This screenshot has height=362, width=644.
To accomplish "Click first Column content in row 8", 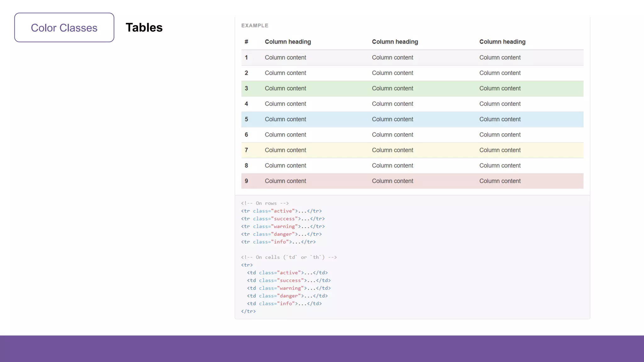I will point(285,166).
